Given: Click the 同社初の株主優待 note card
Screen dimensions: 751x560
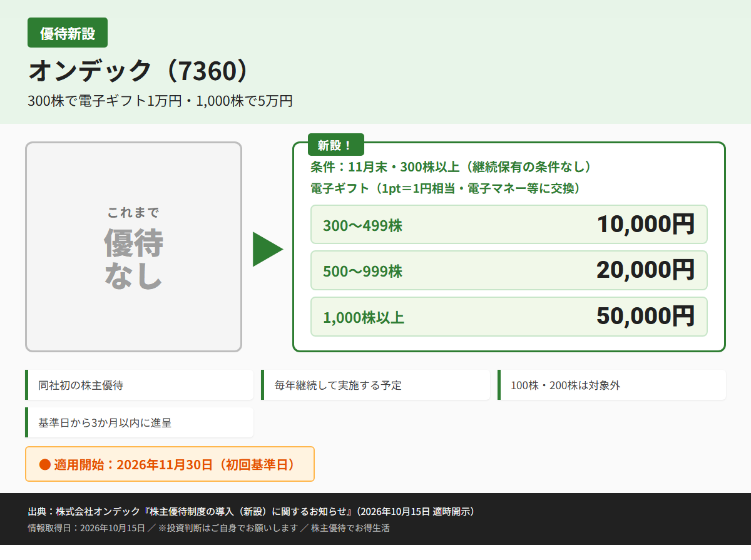Looking at the screenshot, I should coord(139,385).
